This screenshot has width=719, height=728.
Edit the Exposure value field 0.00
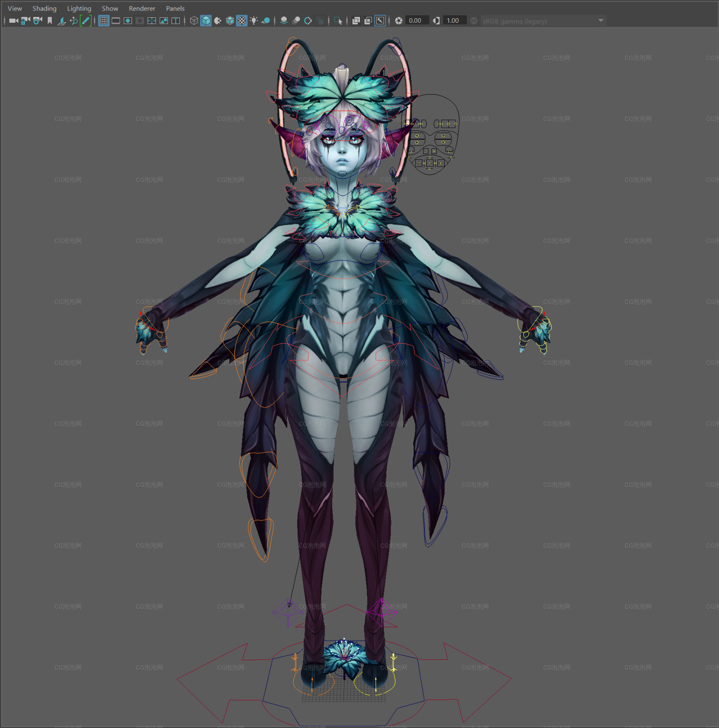click(416, 20)
